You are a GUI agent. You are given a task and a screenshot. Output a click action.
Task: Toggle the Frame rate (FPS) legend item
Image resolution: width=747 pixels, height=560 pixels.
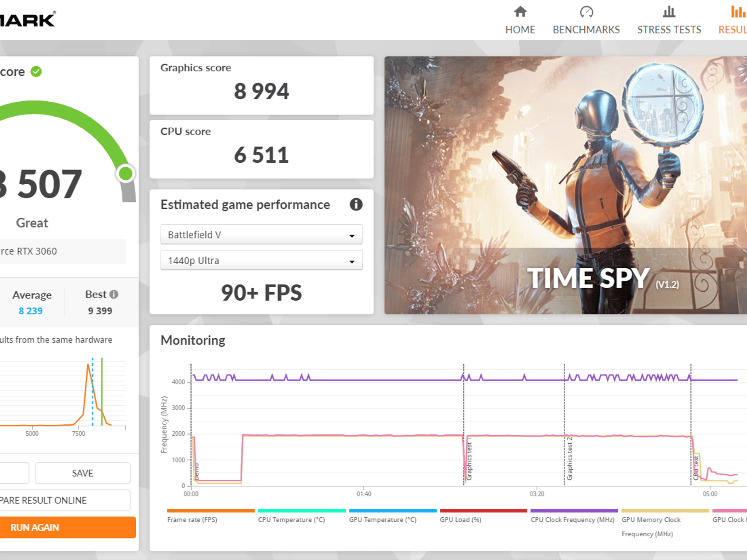(210, 516)
